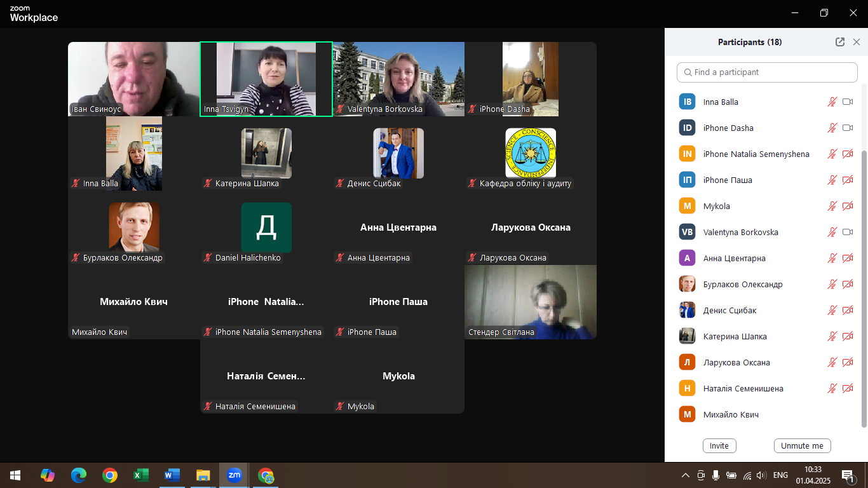Click the participants list scrollbar
Image resolution: width=868 pixels, height=488 pixels.
coord(864,286)
